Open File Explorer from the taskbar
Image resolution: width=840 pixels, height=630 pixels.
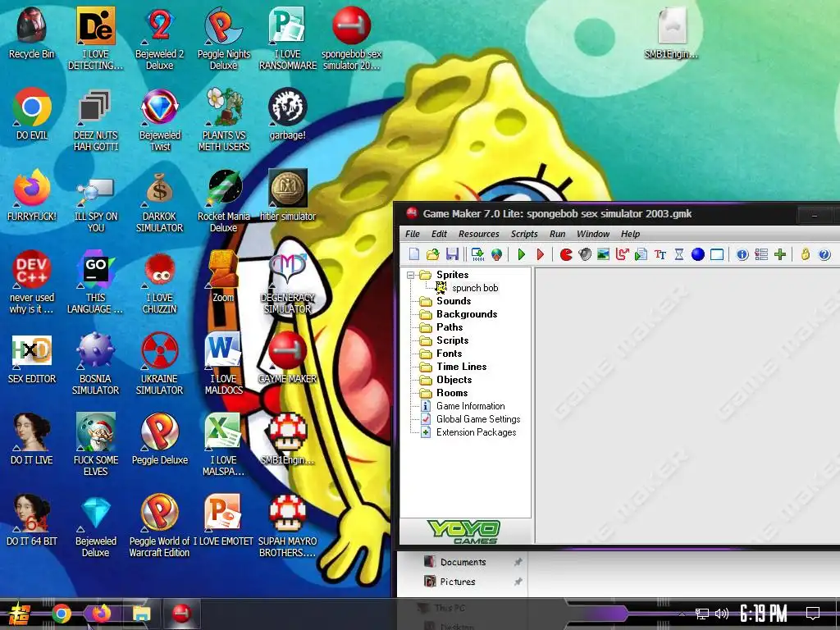coord(142,614)
